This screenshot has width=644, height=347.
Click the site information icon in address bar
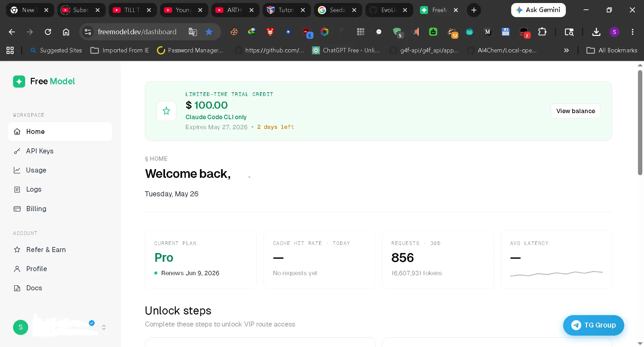(88, 32)
